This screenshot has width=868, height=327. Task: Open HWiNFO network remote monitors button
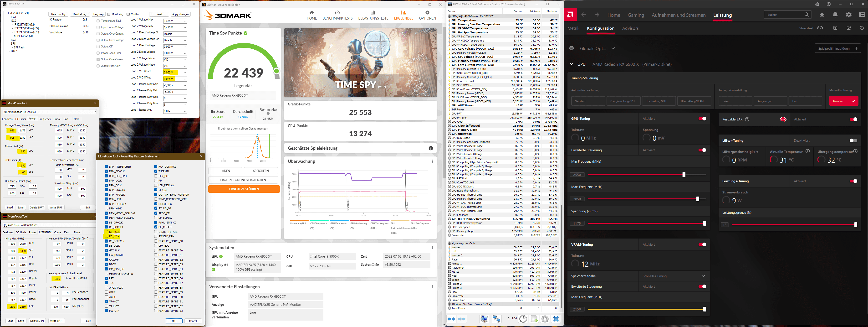point(496,319)
